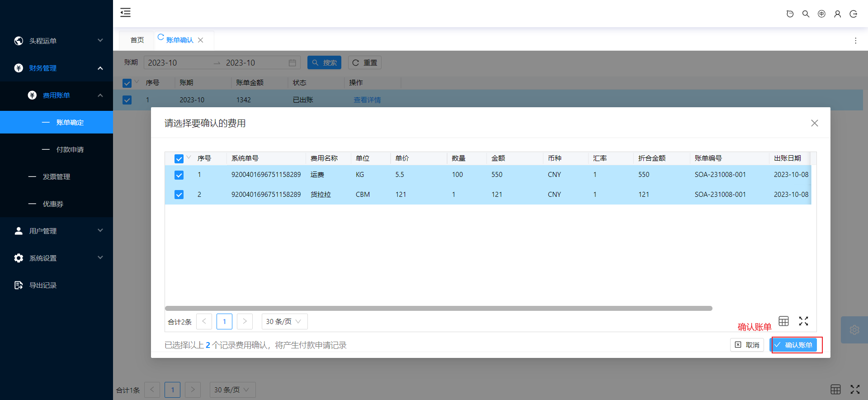This screenshot has height=400, width=868.
Task: Click the 系统单号 column header
Action: click(x=245, y=158)
